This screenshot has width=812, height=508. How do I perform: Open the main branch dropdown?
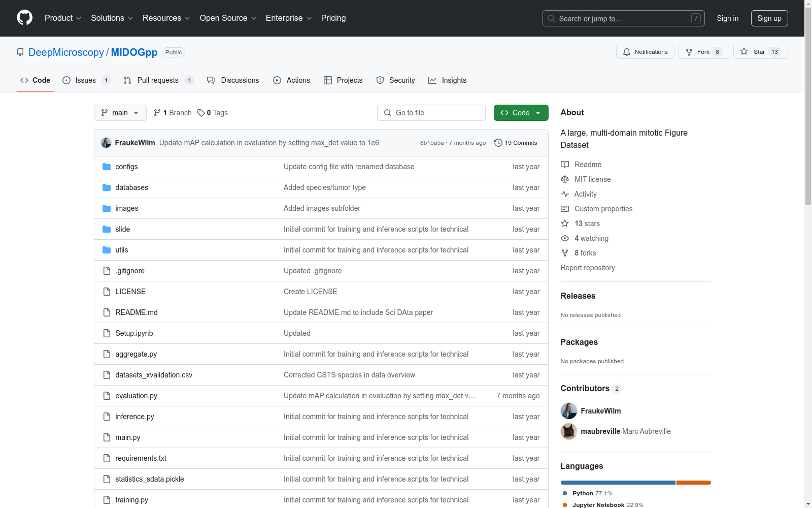tap(120, 113)
